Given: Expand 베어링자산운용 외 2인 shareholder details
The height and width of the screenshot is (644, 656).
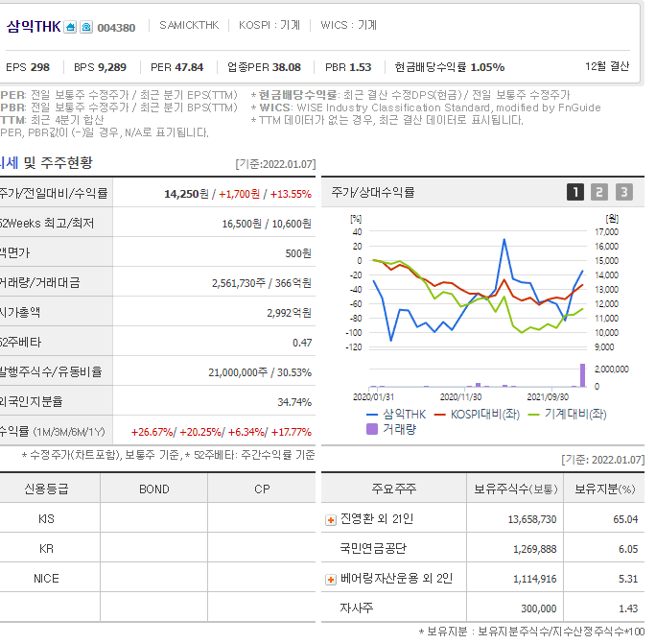Looking at the screenshot, I should point(331,580).
